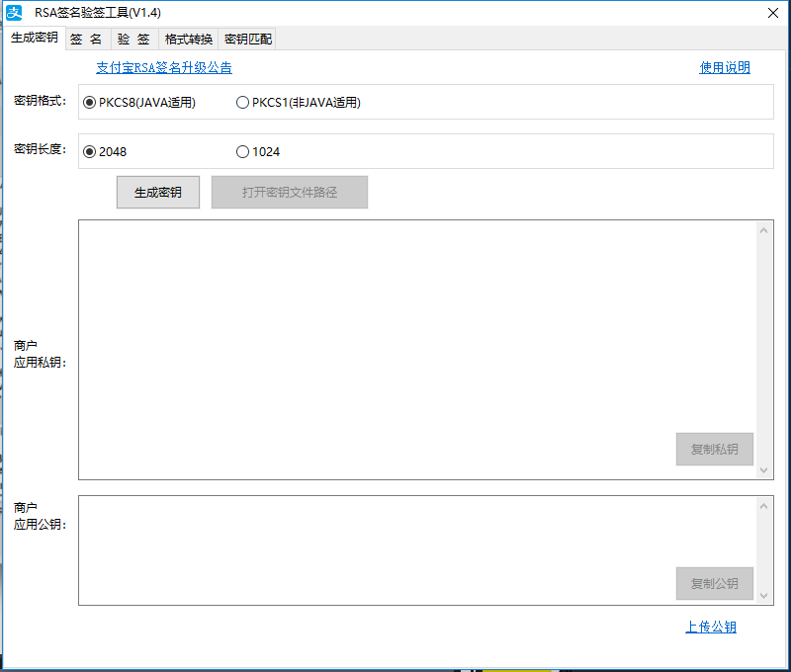Switch to the 签名 tab
Image resolution: width=791 pixels, height=672 pixels.
(x=87, y=40)
